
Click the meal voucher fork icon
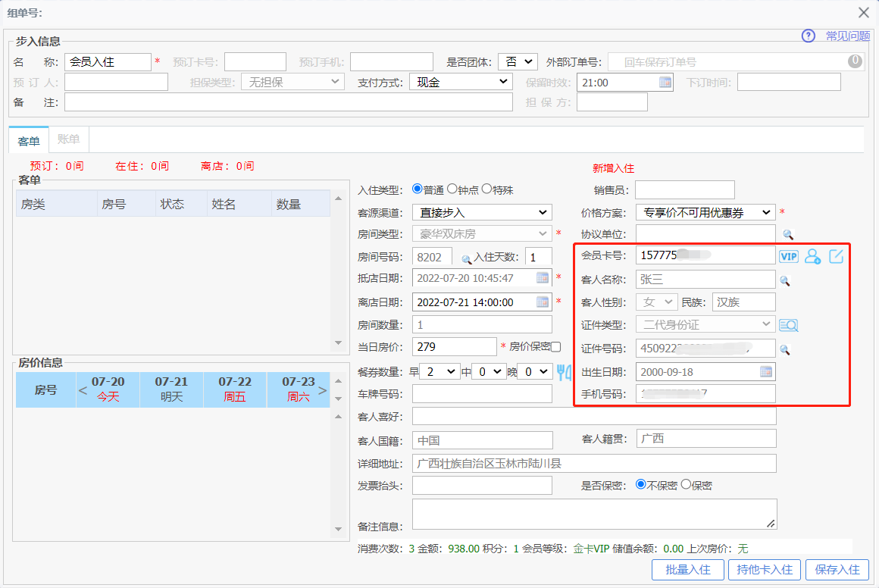coord(564,372)
